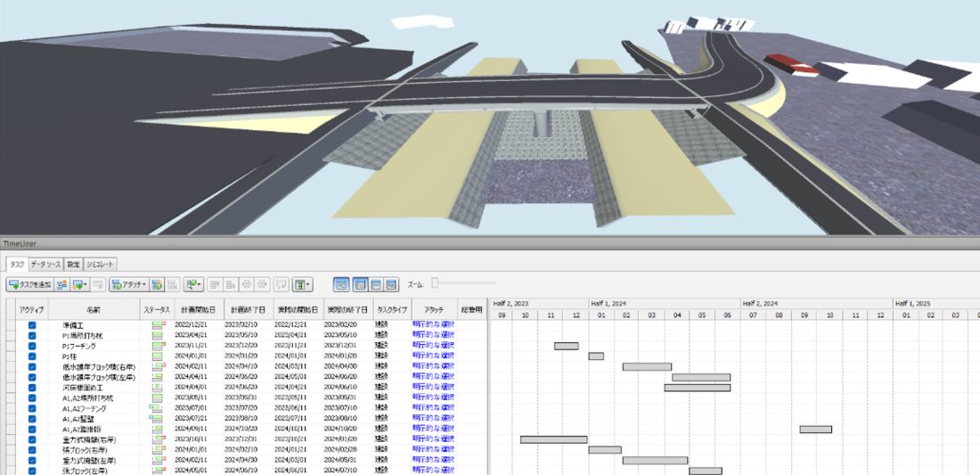The image size is (980, 475).
Task: Uncheck the active checkbox for 準備工
Action: [32, 324]
